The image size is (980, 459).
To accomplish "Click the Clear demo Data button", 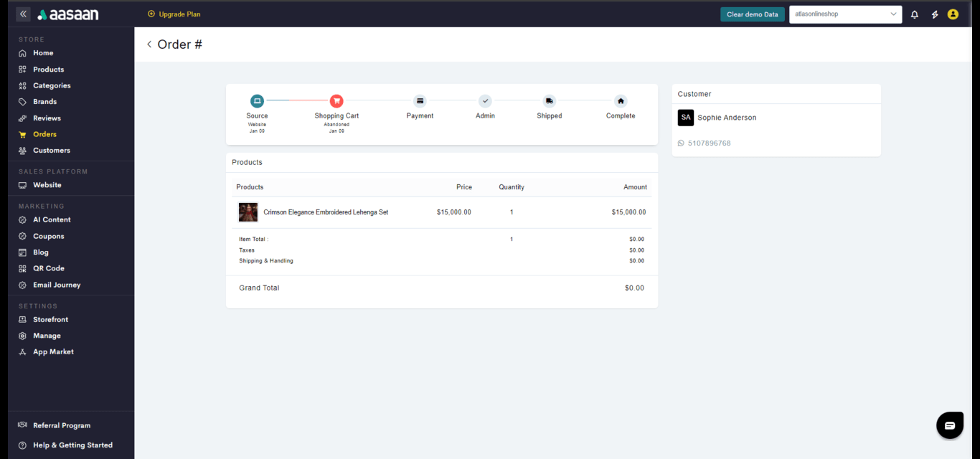I will point(752,14).
